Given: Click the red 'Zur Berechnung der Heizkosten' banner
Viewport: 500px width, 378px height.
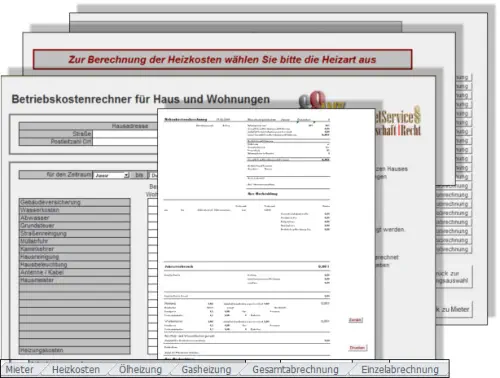Looking at the screenshot, I should click(x=222, y=60).
